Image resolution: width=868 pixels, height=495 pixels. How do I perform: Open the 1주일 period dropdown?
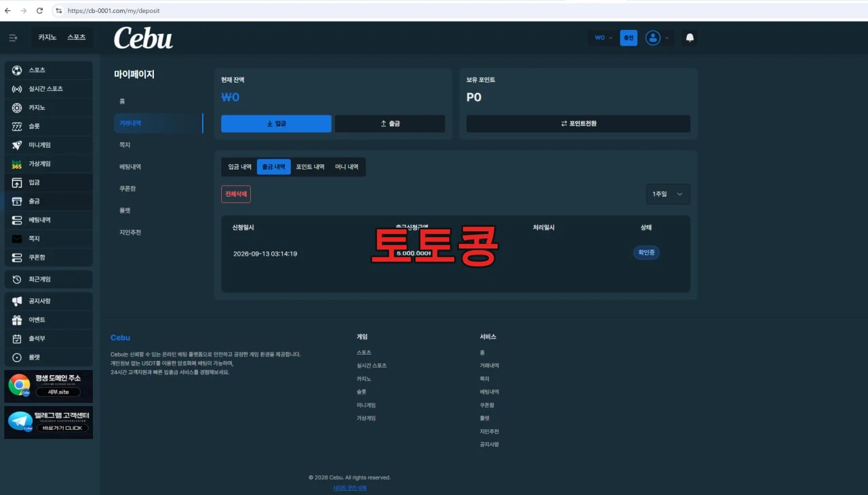tap(668, 194)
